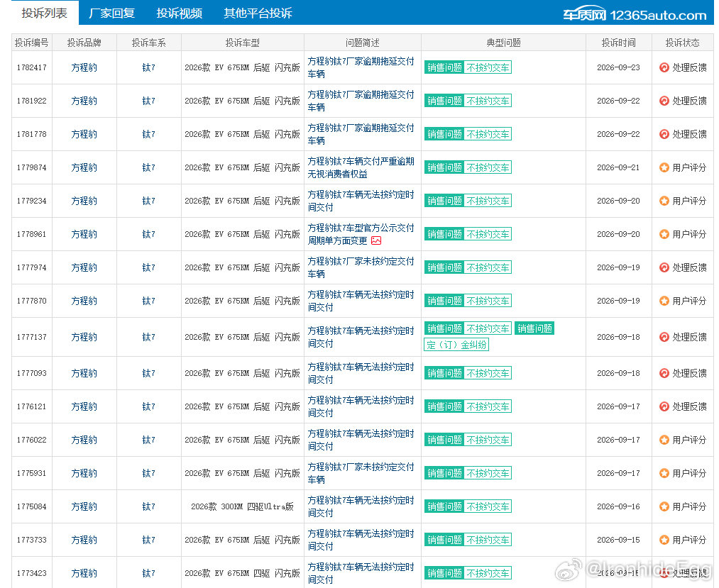Screen dimensions: 719x588
Task: Click the 问题简述 column header
Action: coord(362,43)
